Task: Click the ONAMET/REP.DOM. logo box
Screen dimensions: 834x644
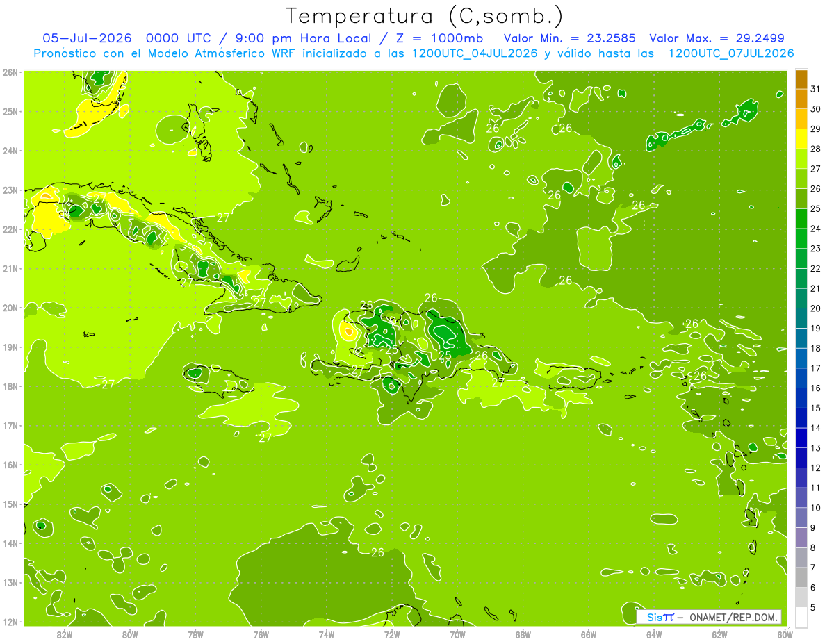Action: 709,617
